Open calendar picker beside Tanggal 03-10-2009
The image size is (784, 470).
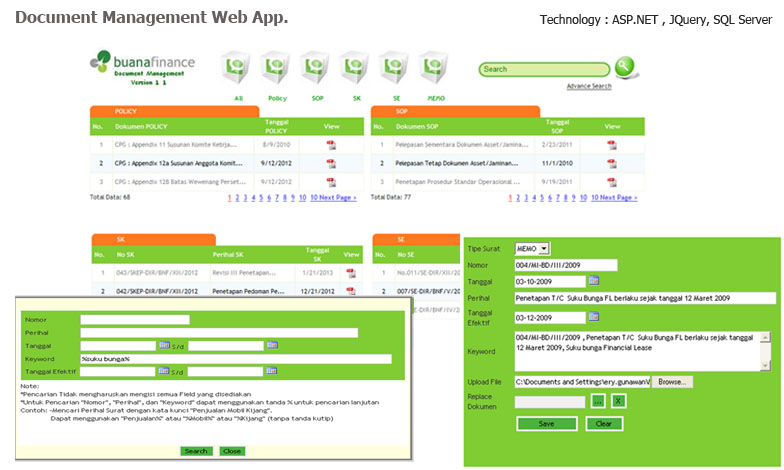click(594, 280)
